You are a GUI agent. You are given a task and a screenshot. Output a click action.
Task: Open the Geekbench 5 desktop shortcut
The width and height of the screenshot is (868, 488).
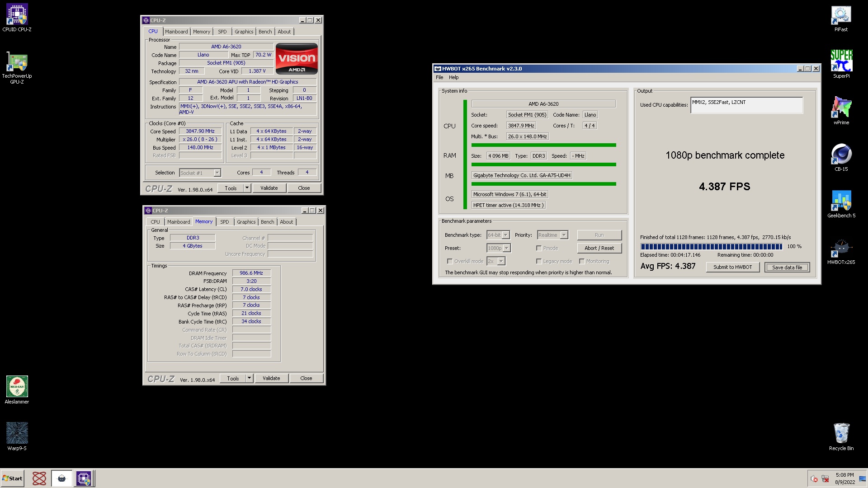point(841,204)
